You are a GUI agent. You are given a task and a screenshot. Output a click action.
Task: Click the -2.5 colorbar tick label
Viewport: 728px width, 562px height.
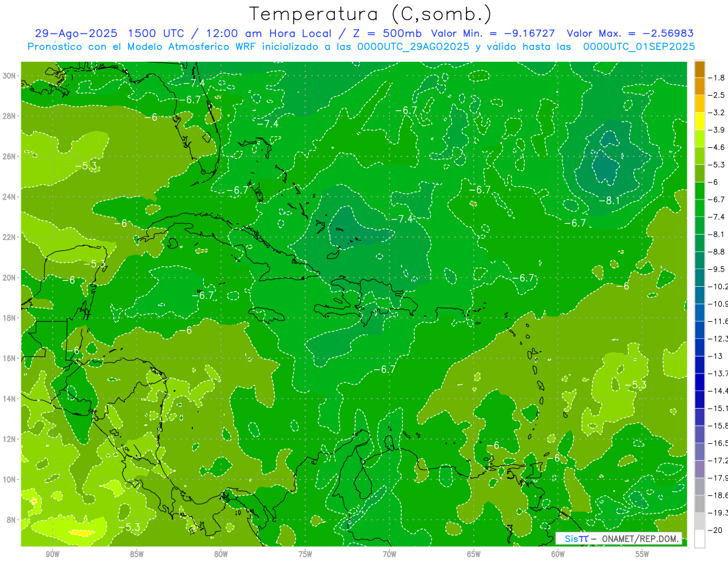pos(717,95)
